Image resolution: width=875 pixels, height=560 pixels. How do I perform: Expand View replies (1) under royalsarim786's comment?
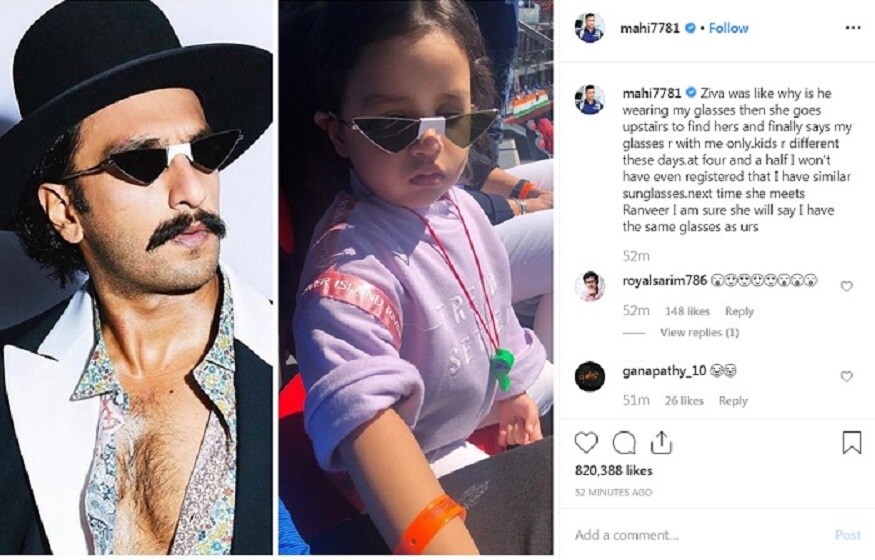699,332
